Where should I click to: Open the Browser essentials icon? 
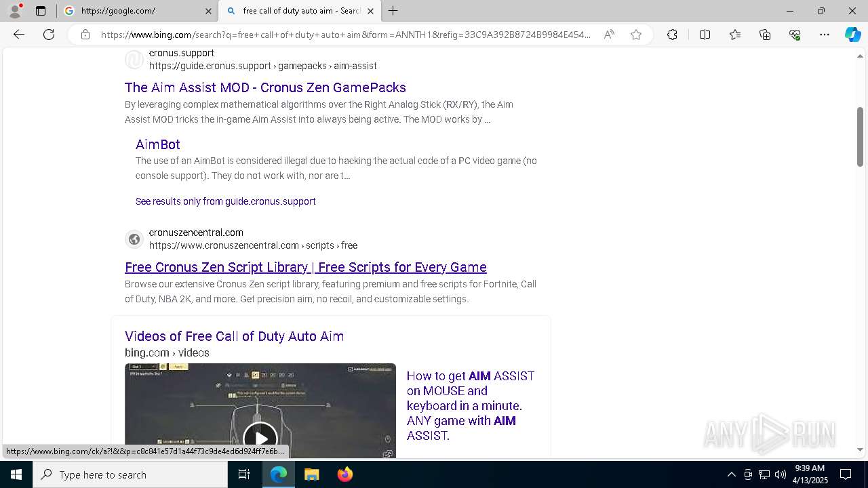(795, 35)
